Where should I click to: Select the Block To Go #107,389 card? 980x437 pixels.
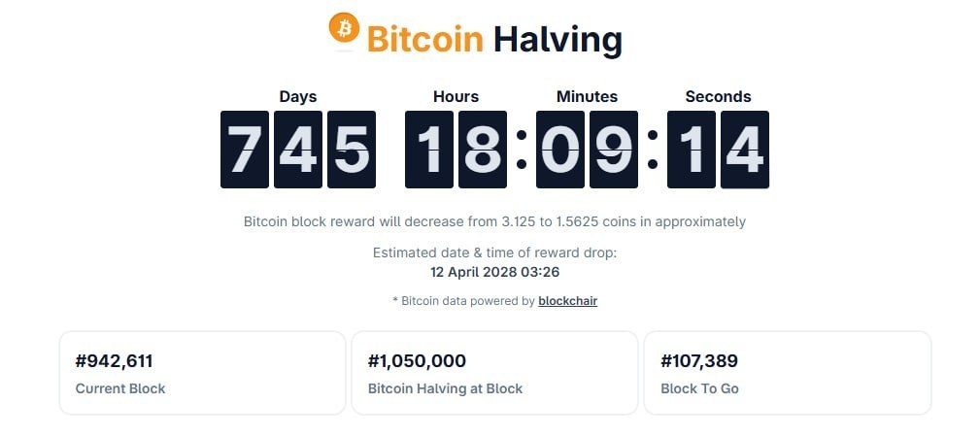click(787, 373)
